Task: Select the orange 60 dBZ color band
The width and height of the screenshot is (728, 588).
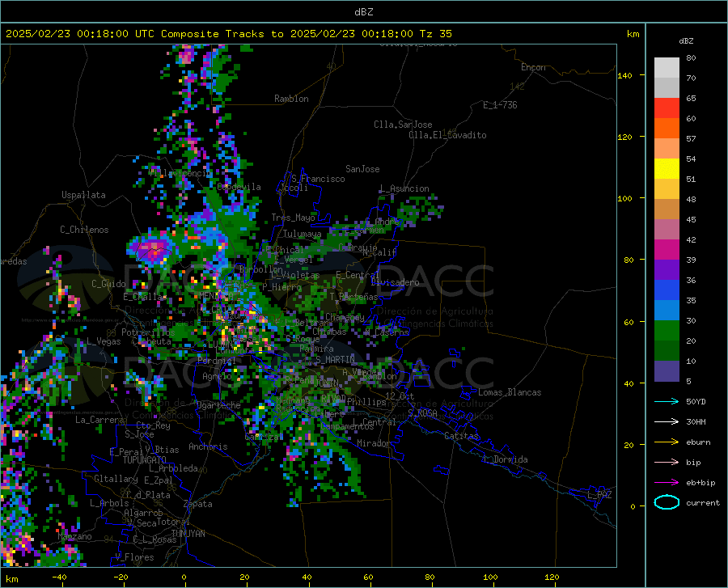Action: tap(667, 129)
